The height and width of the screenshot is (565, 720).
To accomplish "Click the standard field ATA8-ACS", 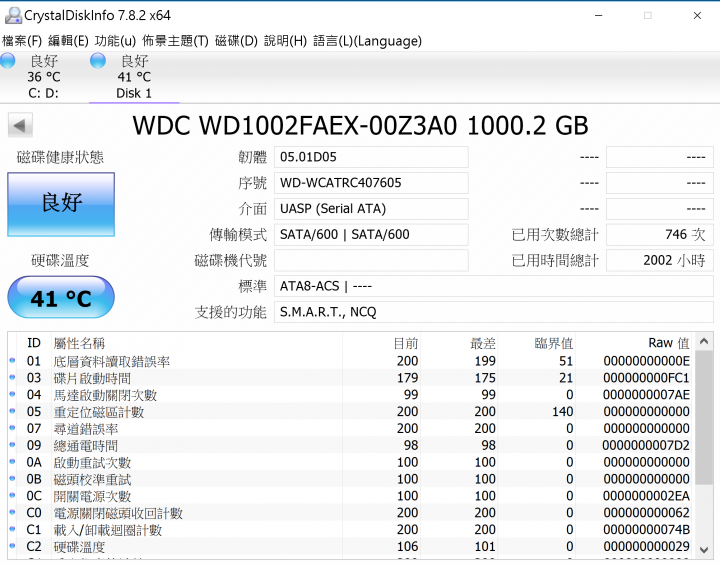I will click(x=494, y=286).
